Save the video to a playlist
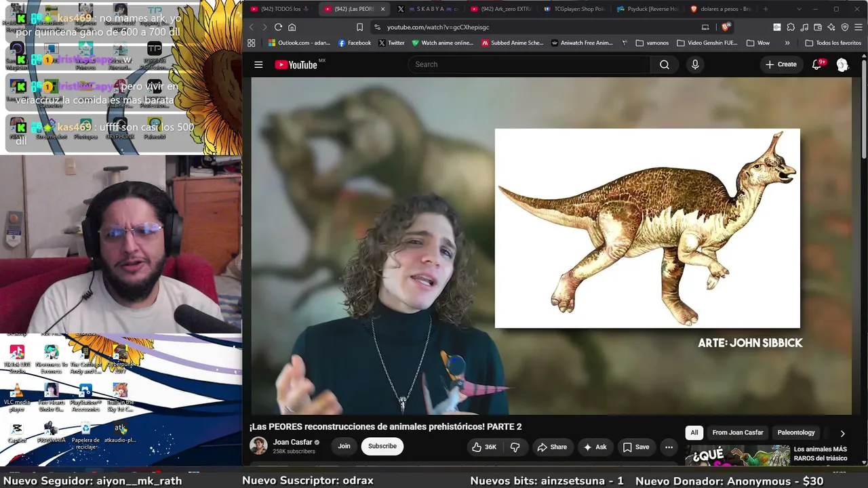Screen dimensions: 868x488 [636, 447]
